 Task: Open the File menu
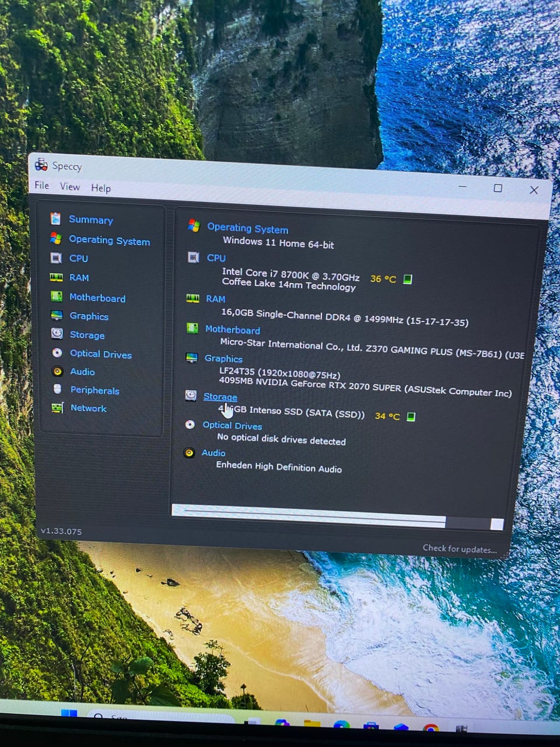click(x=41, y=185)
